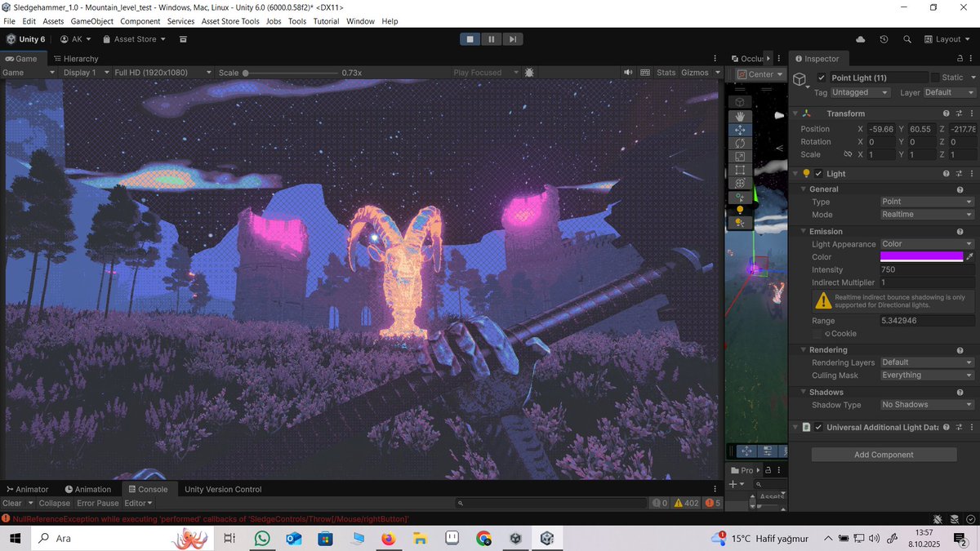980x551 pixels.
Task: Open Frame Debugger bug icon in Game view
Action: tap(529, 73)
